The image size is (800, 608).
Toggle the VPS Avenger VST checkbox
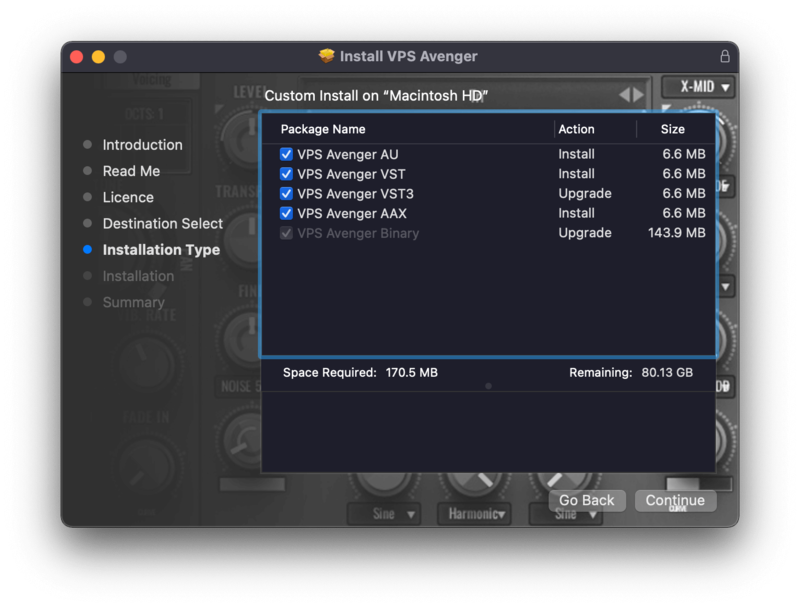pyautogui.click(x=287, y=174)
